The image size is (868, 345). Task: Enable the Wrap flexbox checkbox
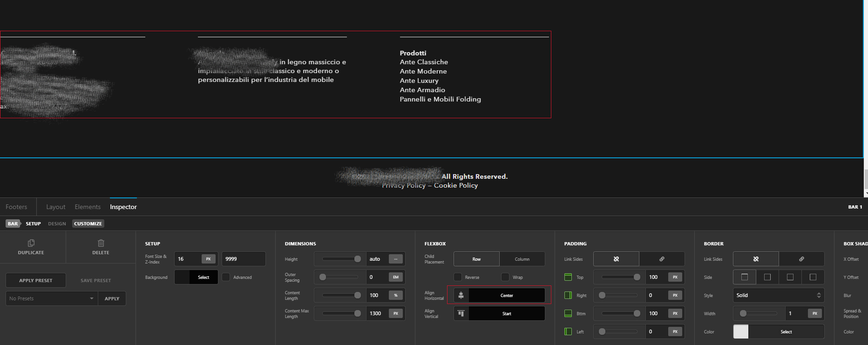pyautogui.click(x=505, y=277)
